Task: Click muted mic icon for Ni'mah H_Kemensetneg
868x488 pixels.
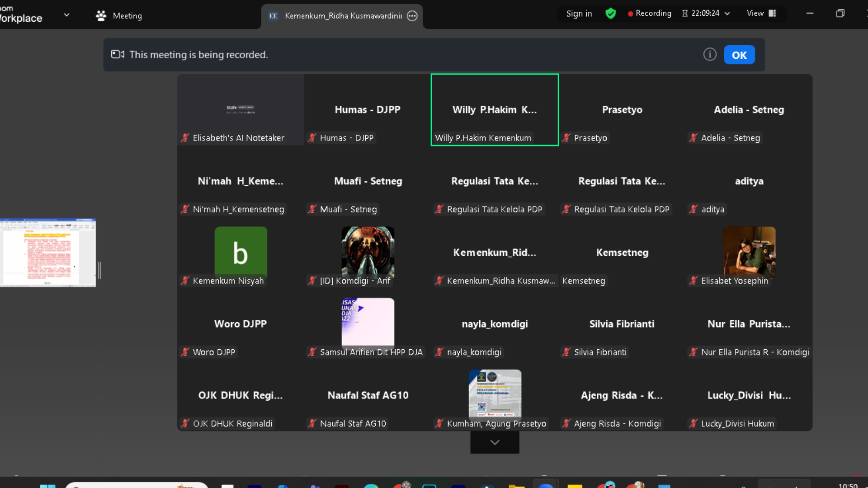Action: pyautogui.click(x=185, y=209)
